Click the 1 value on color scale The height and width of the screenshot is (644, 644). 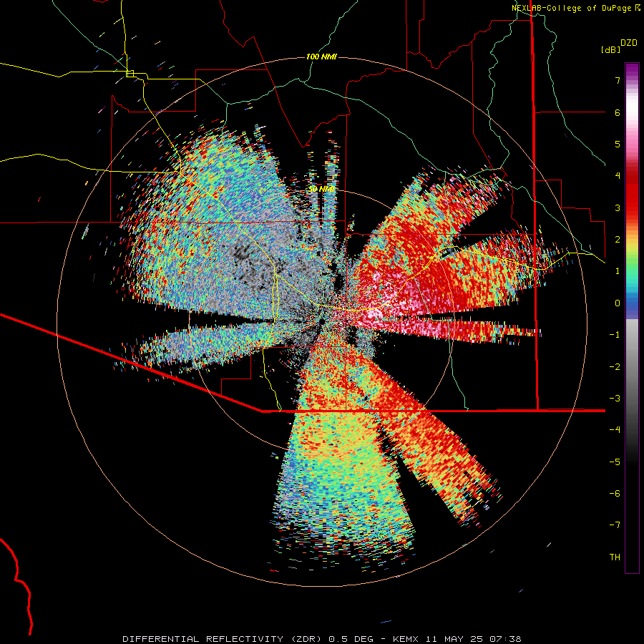pyautogui.click(x=618, y=271)
